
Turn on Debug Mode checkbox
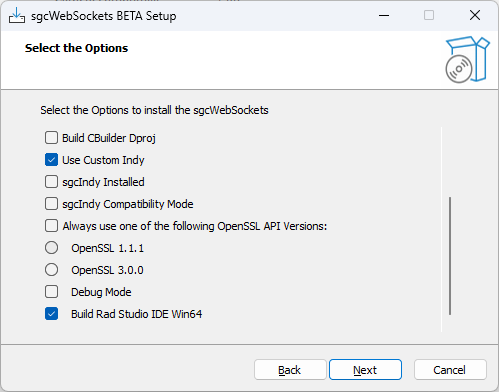point(51,292)
